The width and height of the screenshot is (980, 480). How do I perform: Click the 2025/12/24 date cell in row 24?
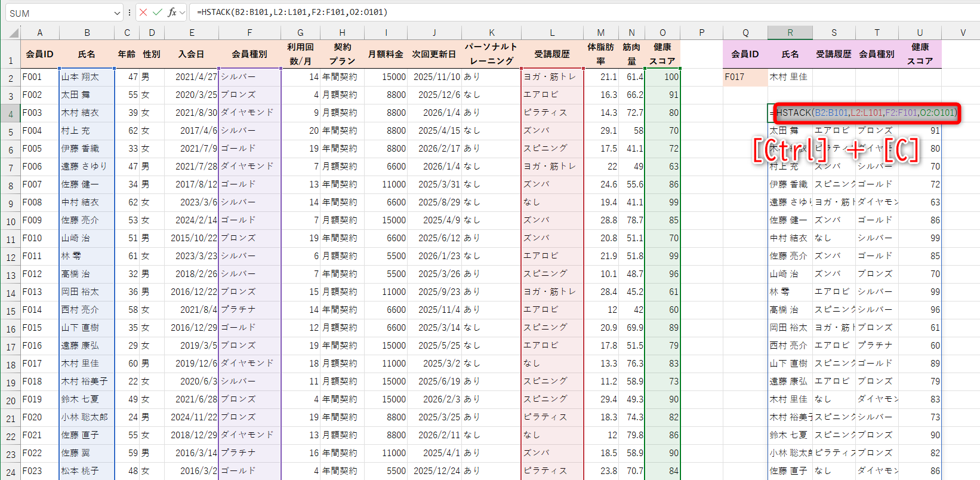point(434,471)
